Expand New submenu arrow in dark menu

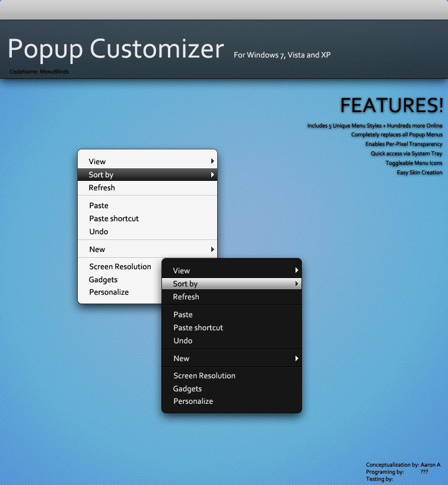[297, 359]
